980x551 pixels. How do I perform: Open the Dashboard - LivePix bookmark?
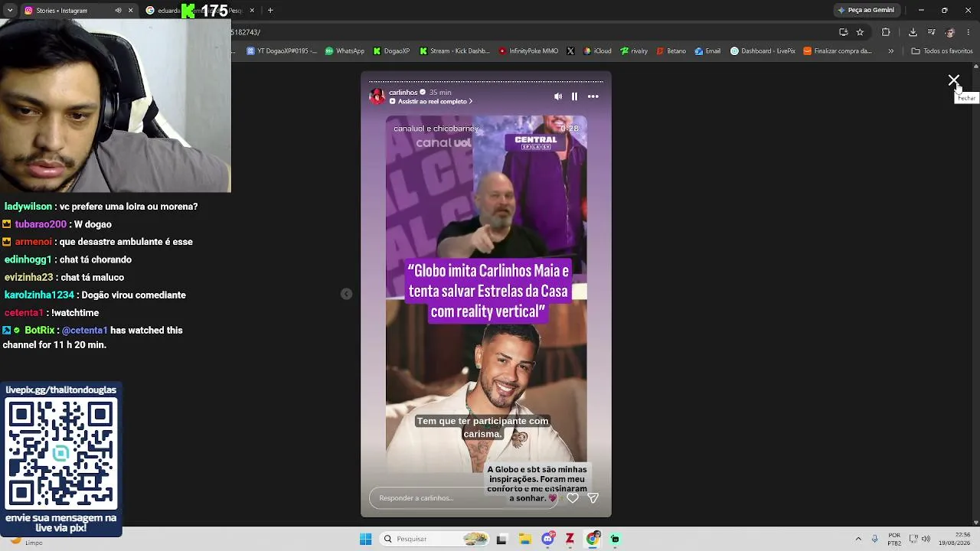click(x=763, y=51)
